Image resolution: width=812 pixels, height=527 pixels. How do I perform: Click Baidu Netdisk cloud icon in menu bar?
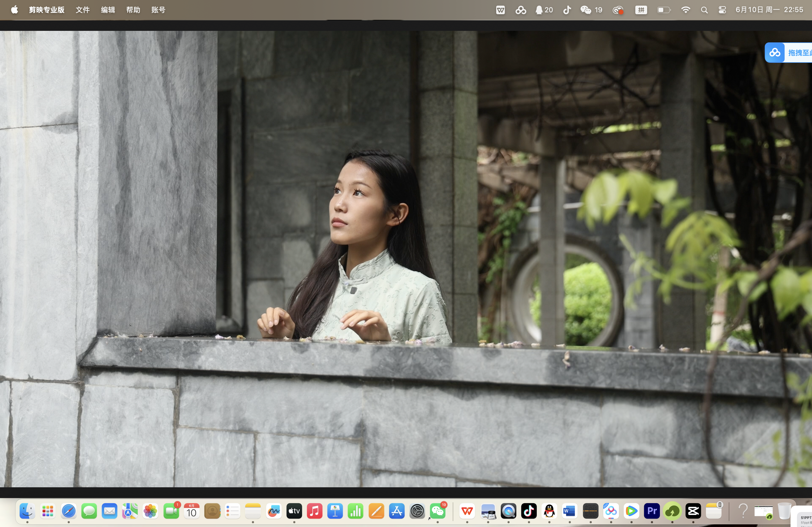coord(521,10)
